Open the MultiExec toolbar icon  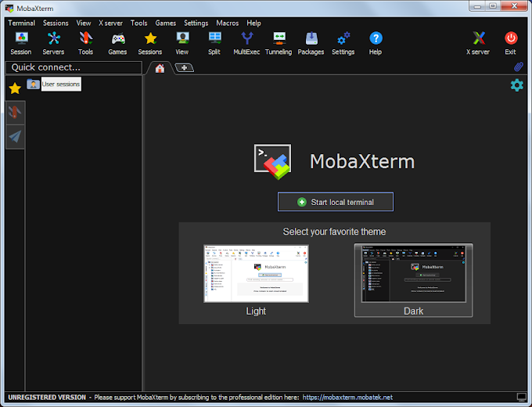(246, 43)
